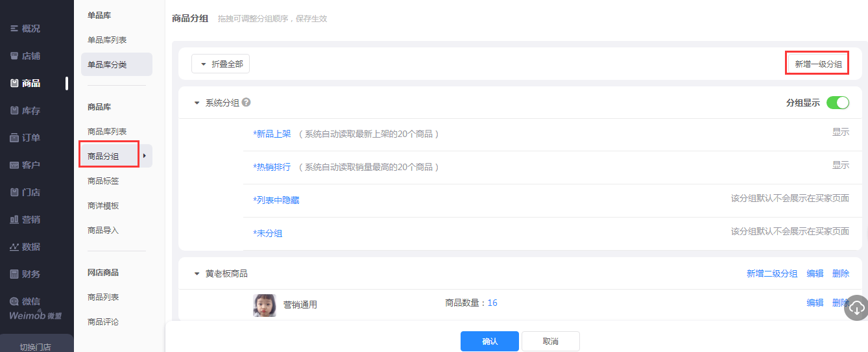Click the 营销通用 group thumbnail

265,305
